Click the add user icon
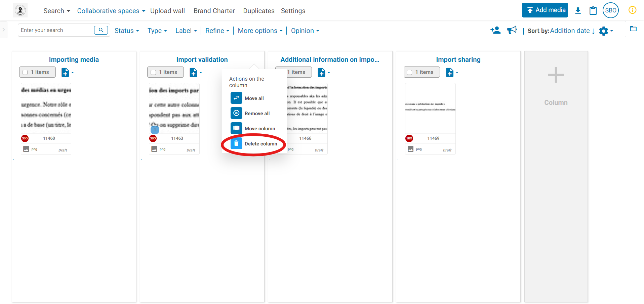The width and height of the screenshot is (644, 304). coord(495,31)
